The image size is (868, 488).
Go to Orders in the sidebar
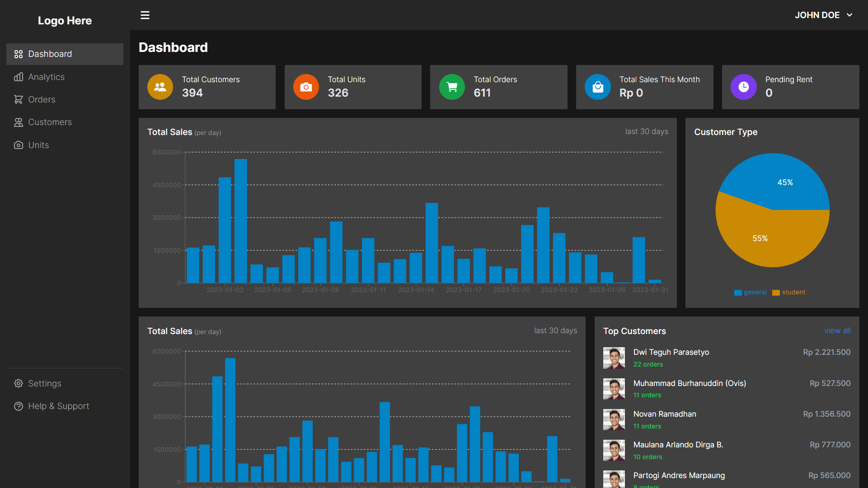(x=42, y=100)
